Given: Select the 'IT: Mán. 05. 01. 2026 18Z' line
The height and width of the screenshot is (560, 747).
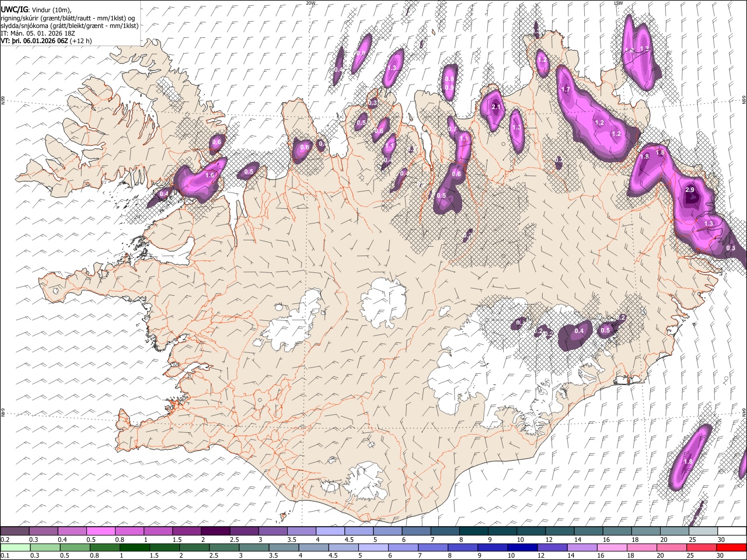Looking at the screenshot, I should pos(38,33).
